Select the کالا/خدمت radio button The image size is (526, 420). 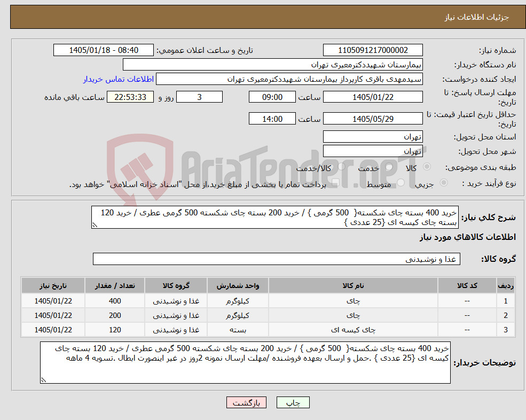coord(341,167)
